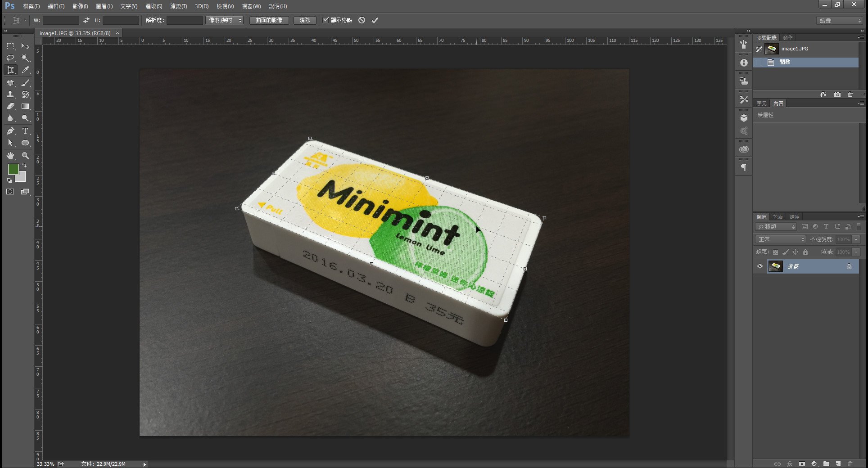868x468 pixels.
Task: Select the Clone Stamp tool
Action: (10, 94)
